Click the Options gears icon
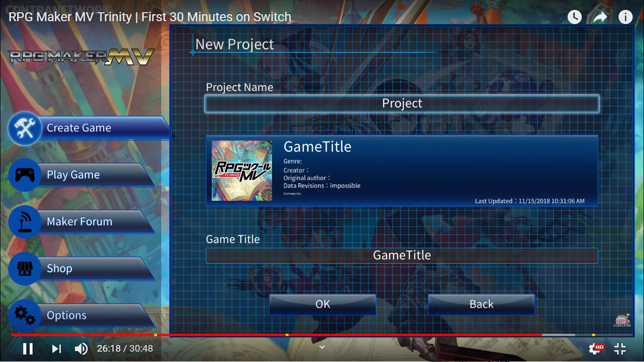Screen dimensions: 644x362 (x=25, y=315)
